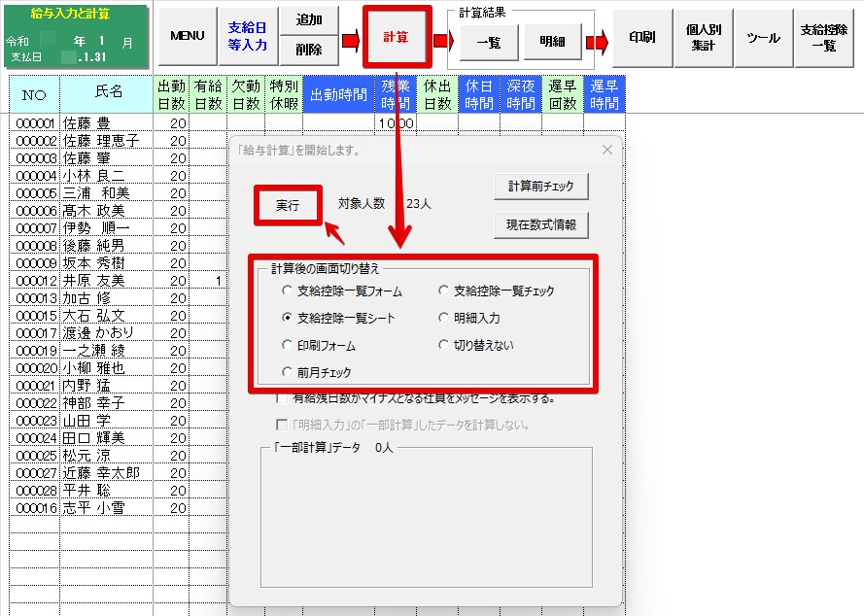The width and height of the screenshot is (864, 616).
Task: Open 支給日等入力 from the toolbar
Action: tap(247, 36)
